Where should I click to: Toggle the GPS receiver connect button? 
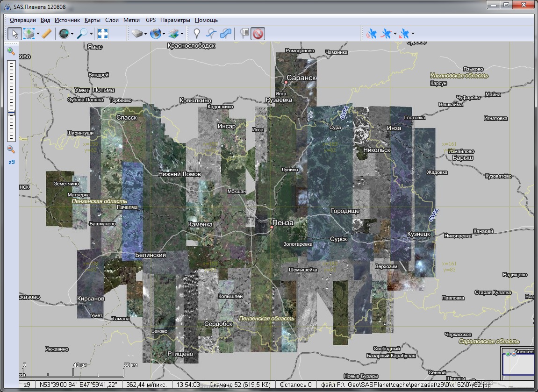(x=372, y=34)
